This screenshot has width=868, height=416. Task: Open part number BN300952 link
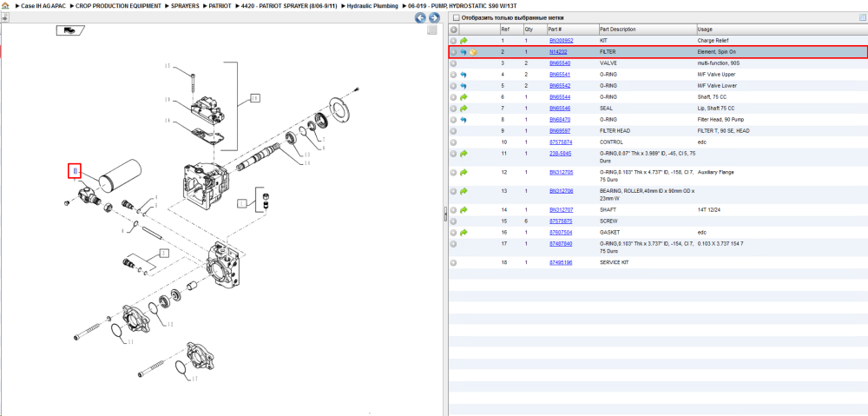(x=561, y=41)
